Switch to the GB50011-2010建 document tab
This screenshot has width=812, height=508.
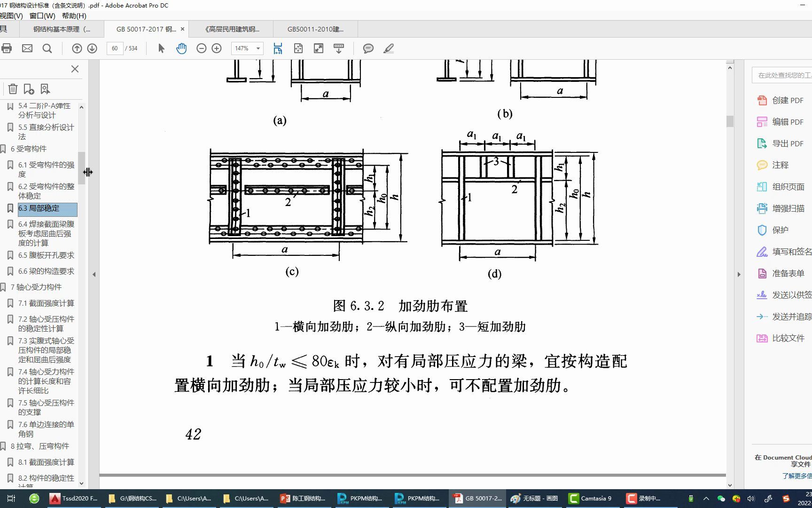(315, 29)
